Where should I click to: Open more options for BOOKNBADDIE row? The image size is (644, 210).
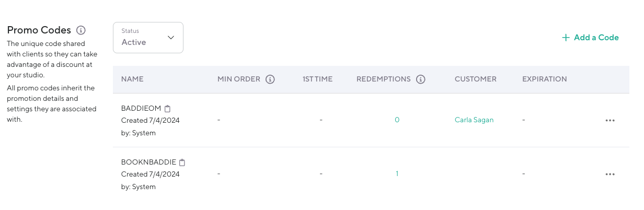pos(609,174)
